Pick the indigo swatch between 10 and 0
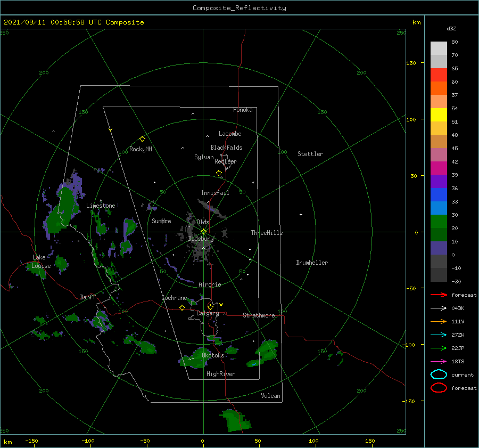Screen dimensions: 479x448 (x=439, y=248)
